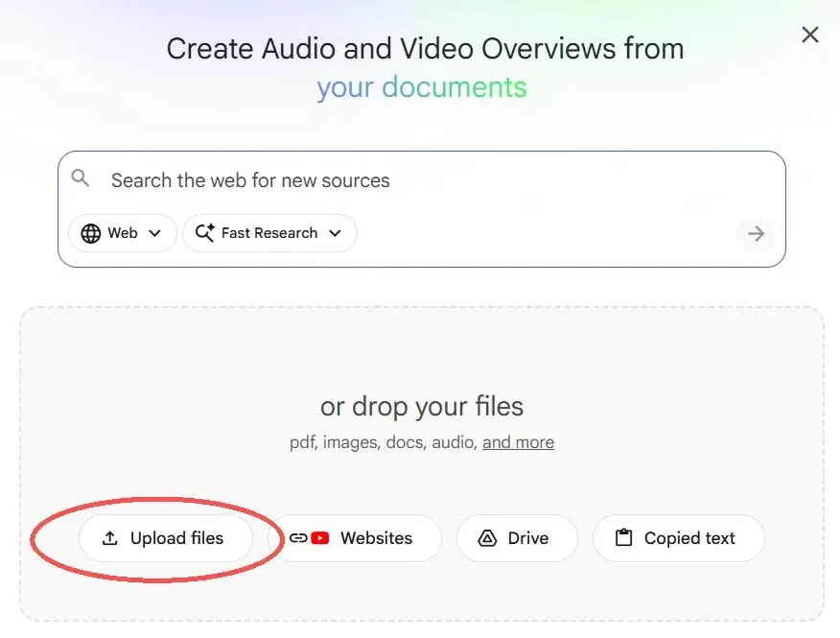Click the 'pdf, images, docs, audio,' text
Image resolution: width=840 pixels, height=638 pixels.
(x=384, y=442)
